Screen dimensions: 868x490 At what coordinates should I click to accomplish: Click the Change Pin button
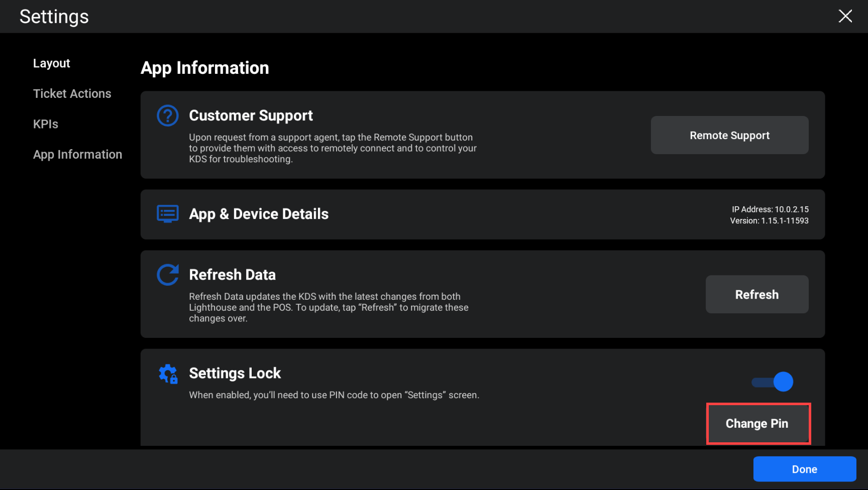pos(757,424)
